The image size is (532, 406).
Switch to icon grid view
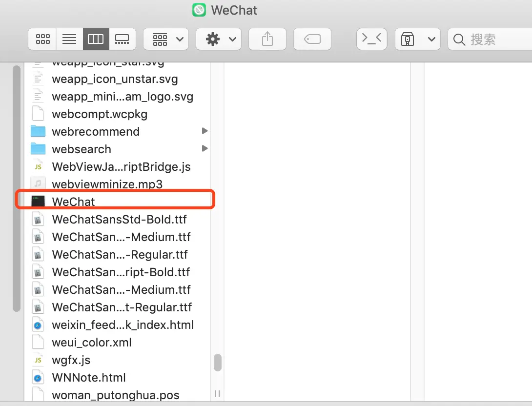point(42,39)
